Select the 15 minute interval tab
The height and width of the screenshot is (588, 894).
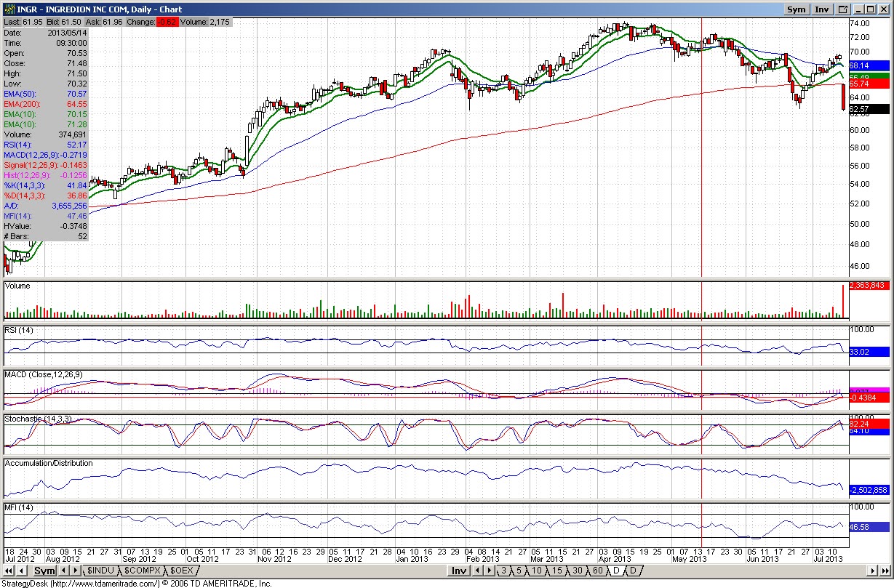[556, 571]
